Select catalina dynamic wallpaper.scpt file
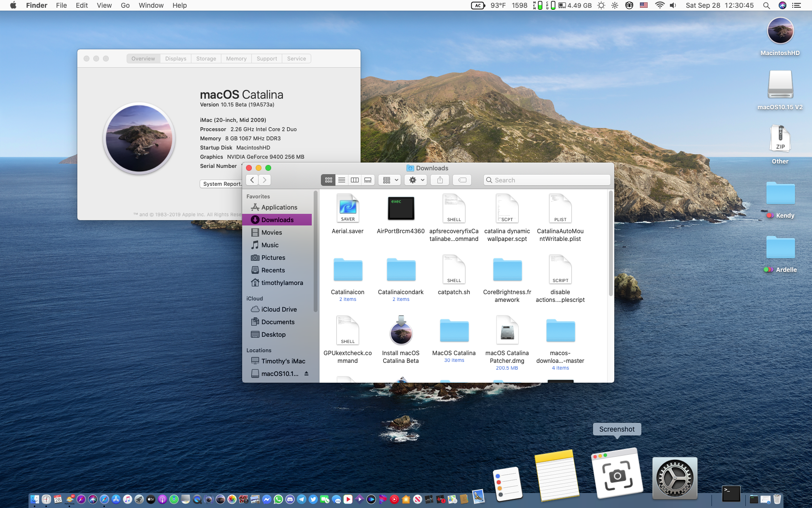The height and width of the screenshot is (508, 812). [x=507, y=209]
